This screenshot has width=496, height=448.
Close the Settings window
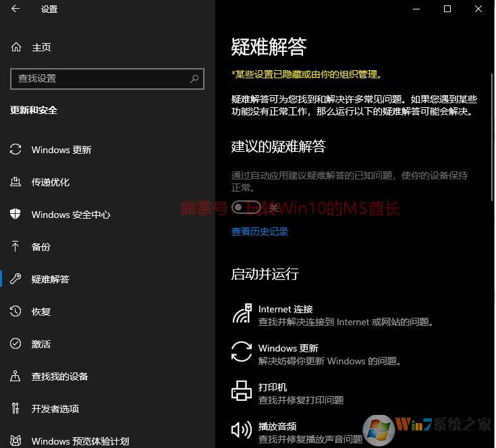(478, 9)
